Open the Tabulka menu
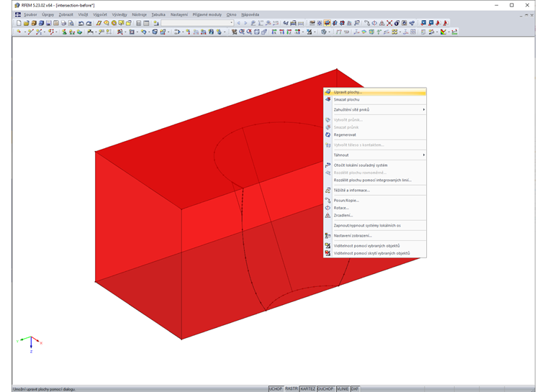The width and height of the screenshot is (547, 392). click(158, 14)
